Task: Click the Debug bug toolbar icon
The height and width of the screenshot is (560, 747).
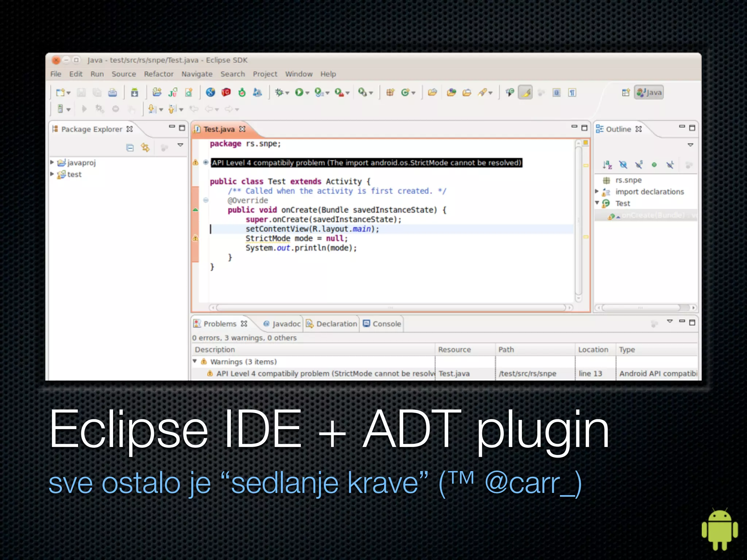Action: point(279,93)
